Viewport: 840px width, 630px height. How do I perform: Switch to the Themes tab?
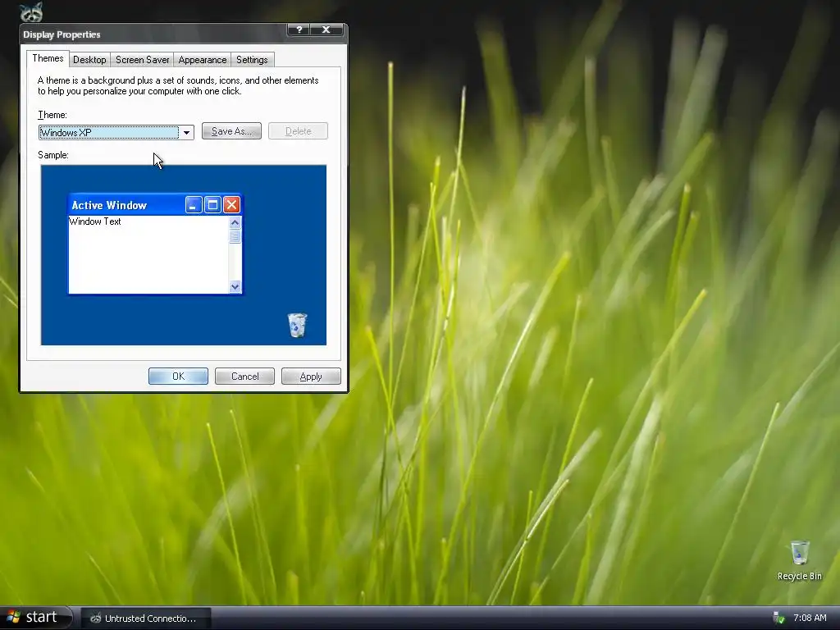tap(48, 58)
